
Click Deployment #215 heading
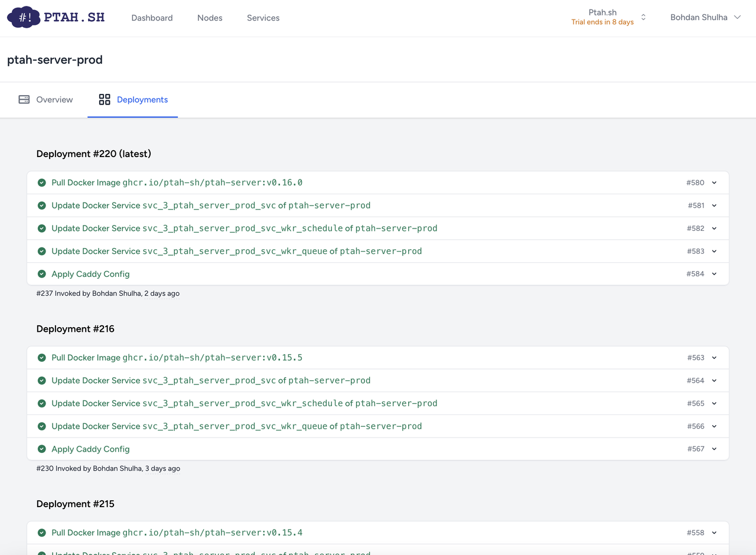click(x=76, y=504)
